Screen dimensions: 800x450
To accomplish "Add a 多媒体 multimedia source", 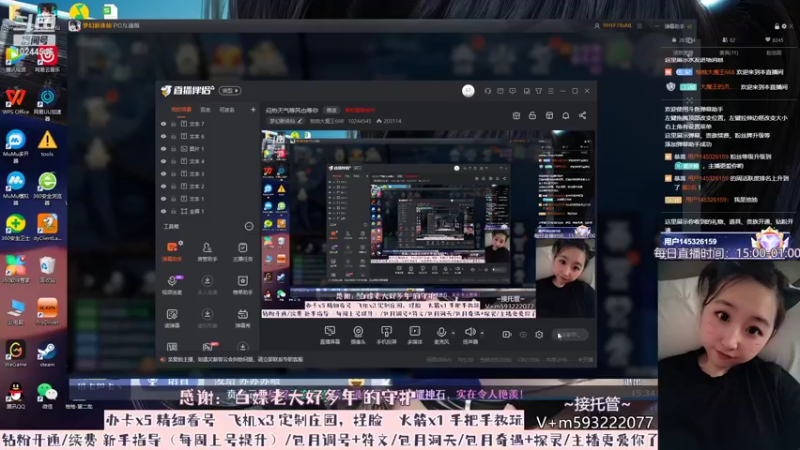I will [x=415, y=335].
